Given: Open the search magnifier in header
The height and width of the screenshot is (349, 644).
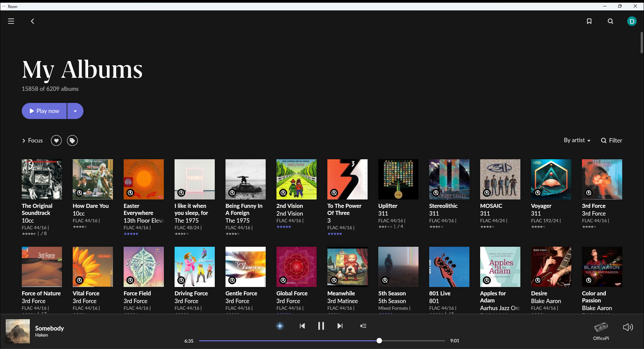Looking at the screenshot, I should (610, 21).
